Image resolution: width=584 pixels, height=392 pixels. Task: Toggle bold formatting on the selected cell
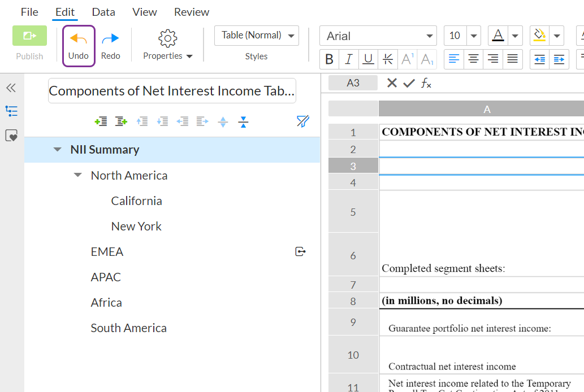pos(329,59)
